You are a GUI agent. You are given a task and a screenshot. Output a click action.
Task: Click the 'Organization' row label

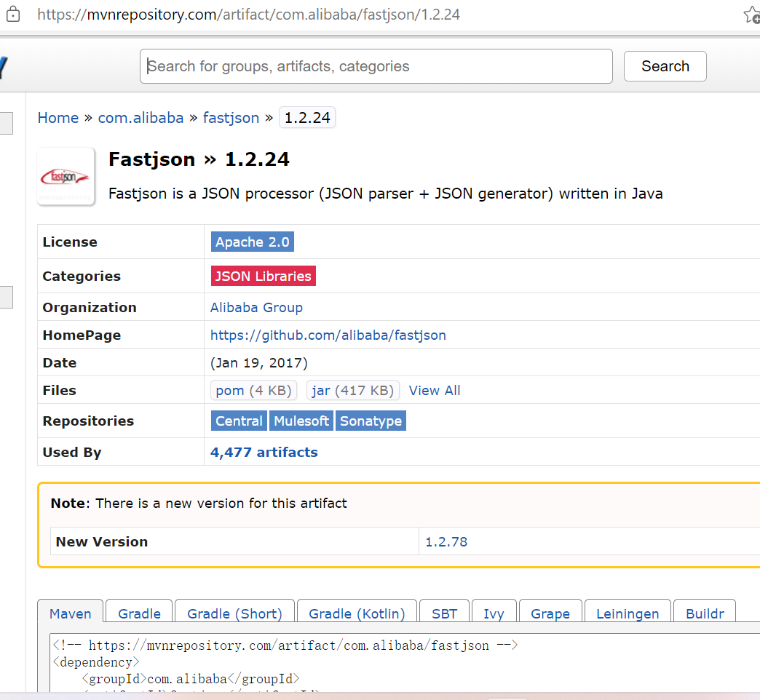90,307
